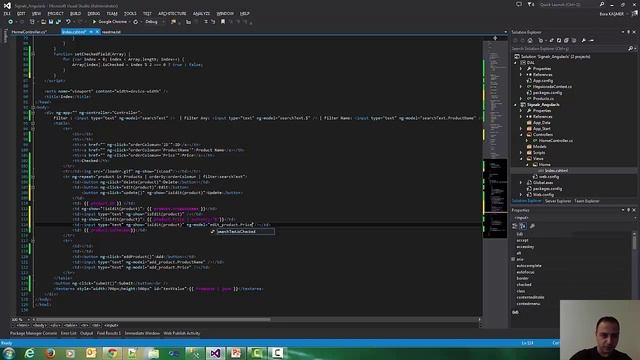Open the ARCHITECTURE menu
The width and height of the screenshot is (640, 360).
(x=172, y=13)
